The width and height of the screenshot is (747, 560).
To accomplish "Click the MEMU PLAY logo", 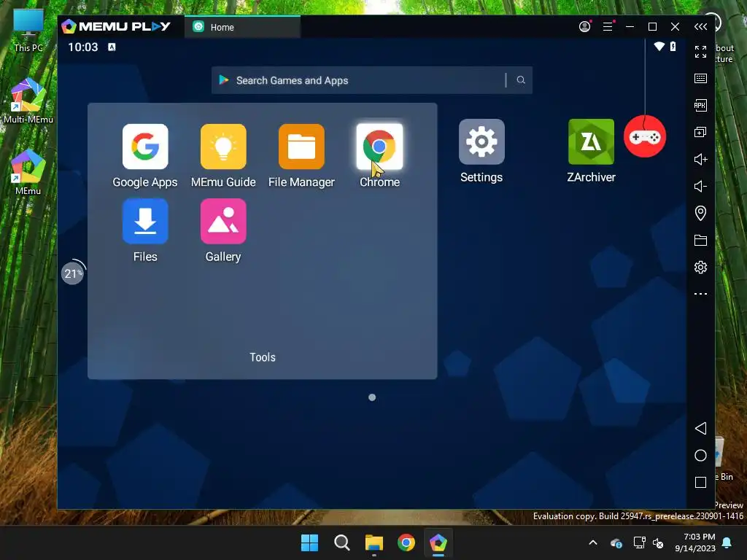I will [116, 26].
